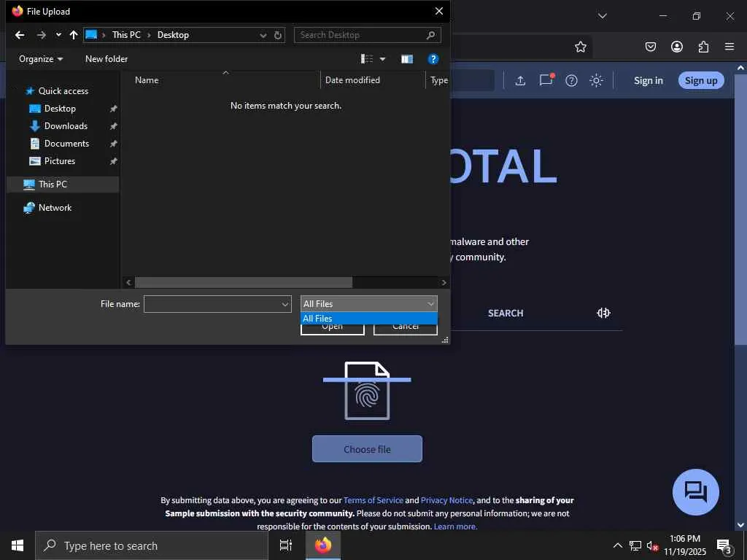Sort by Name column header
This screenshot has width=747, height=560.
point(147,80)
